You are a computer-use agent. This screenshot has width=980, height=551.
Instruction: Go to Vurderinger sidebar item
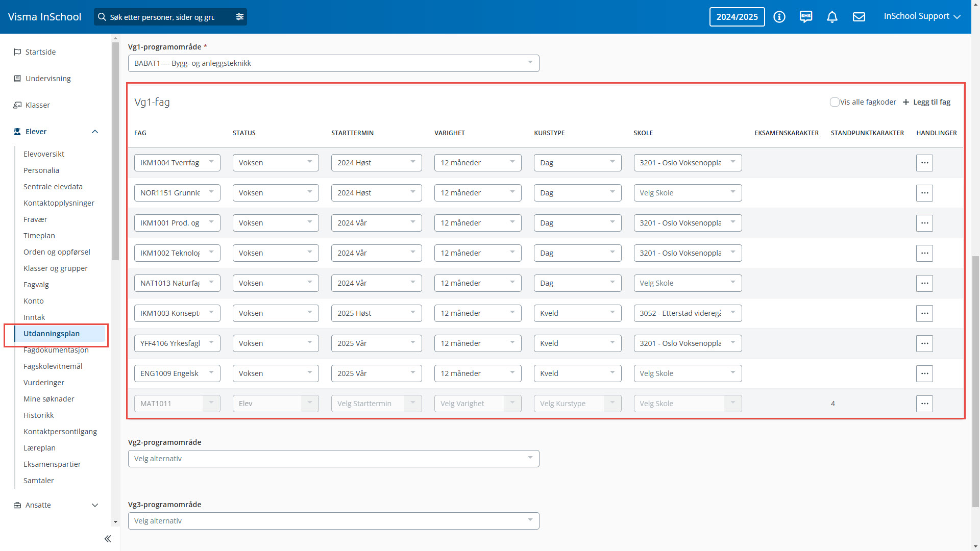[x=44, y=383]
